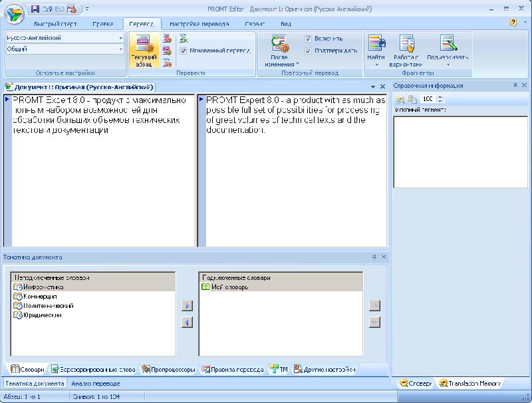Viewport: 532px width, 403px height.
Task: Select the Перевод ribbon tab
Action: (142, 24)
